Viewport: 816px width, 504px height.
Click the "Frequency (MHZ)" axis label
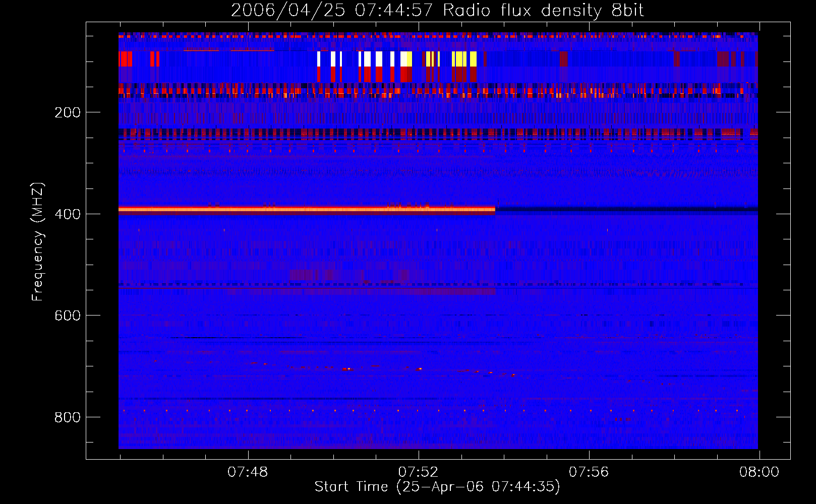(38, 242)
